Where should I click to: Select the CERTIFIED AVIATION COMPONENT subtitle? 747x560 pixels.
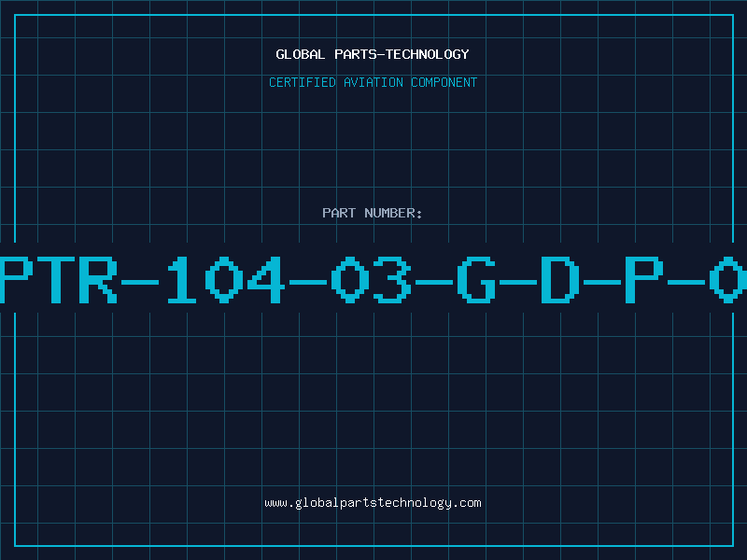coord(373,82)
